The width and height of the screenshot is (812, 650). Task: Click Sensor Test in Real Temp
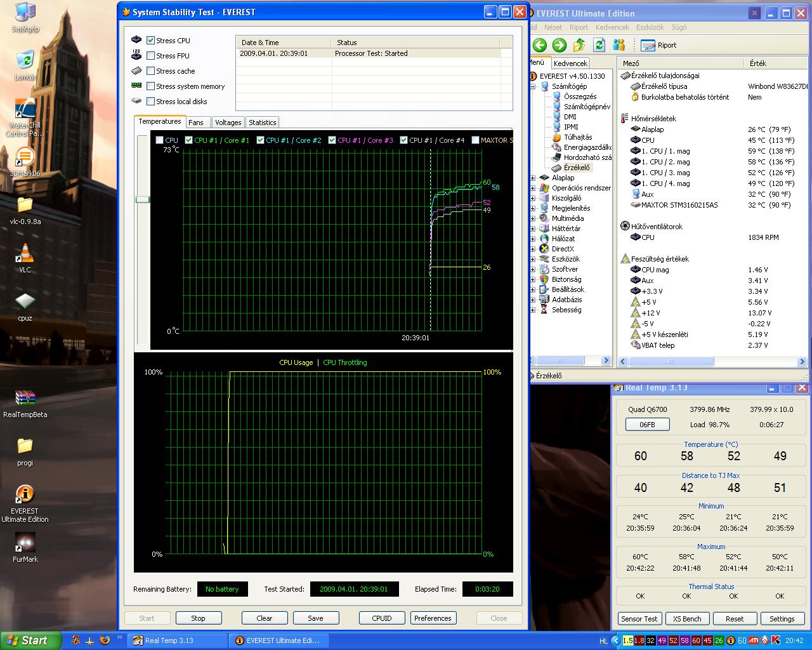(639, 619)
